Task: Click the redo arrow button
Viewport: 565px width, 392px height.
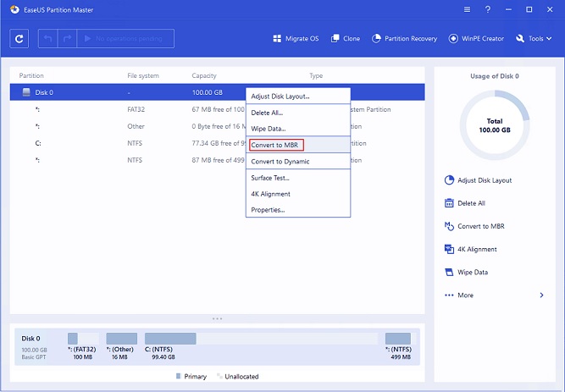Action: point(67,39)
